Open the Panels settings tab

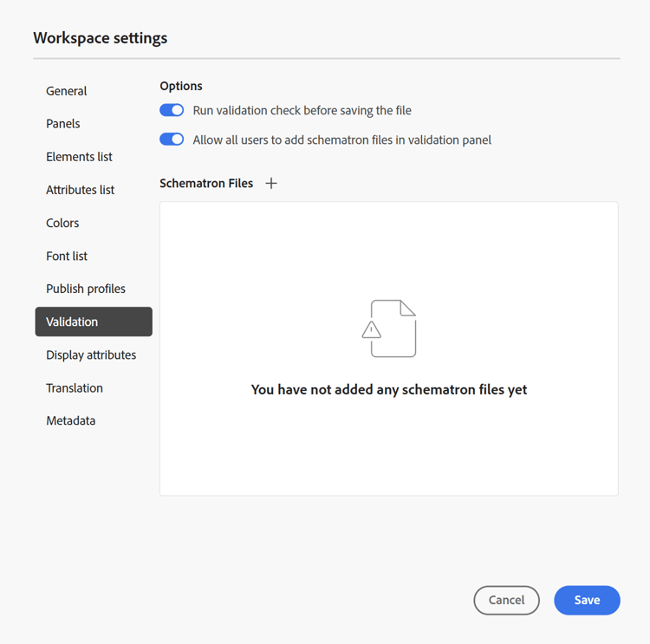(63, 124)
